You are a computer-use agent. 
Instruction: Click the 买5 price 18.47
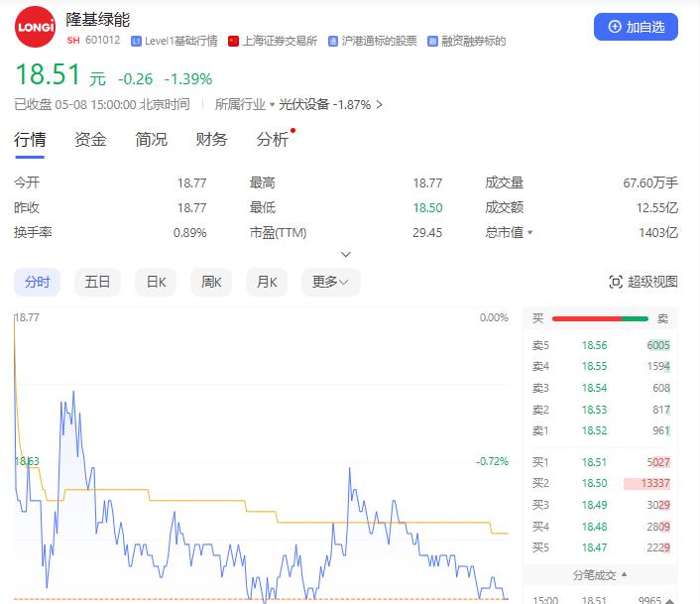coord(594,547)
